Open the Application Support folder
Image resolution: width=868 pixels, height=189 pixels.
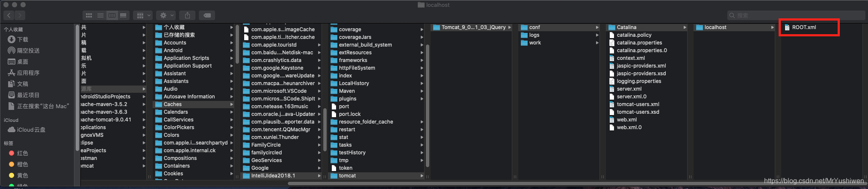pyautogui.click(x=187, y=66)
